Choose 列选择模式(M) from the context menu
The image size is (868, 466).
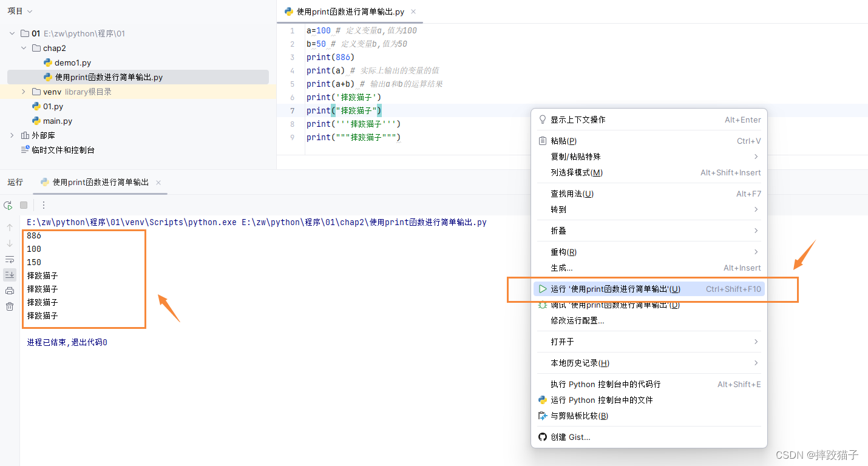pos(649,172)
